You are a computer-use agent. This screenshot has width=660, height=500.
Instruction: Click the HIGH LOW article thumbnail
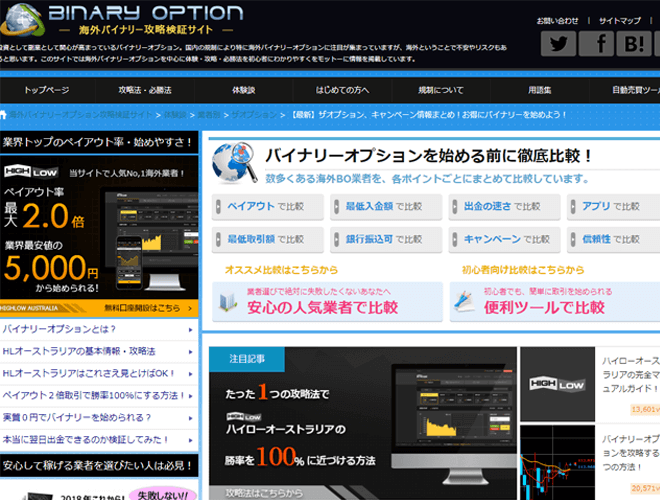pos(558,384)
